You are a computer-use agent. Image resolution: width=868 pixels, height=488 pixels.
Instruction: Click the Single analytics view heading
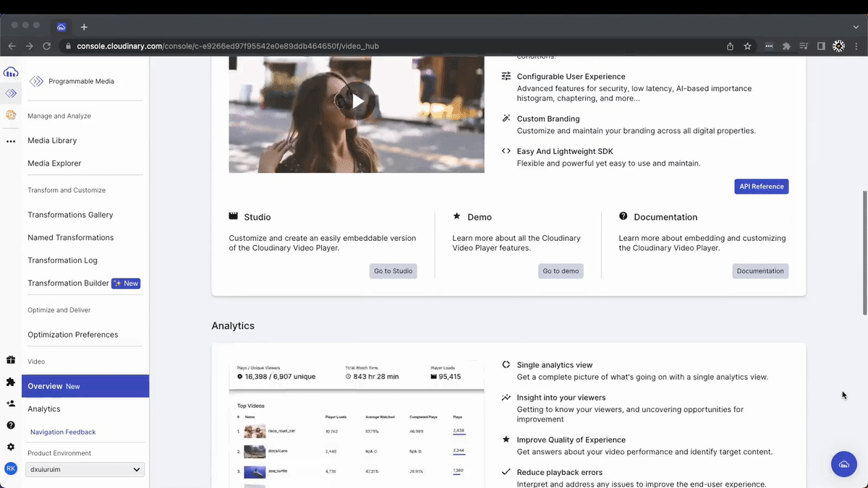click(555, 365)
